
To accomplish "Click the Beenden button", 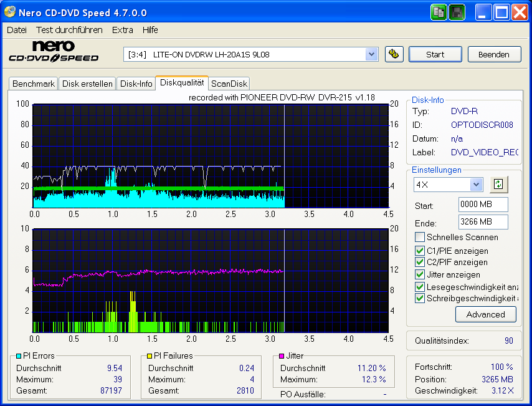I will 494,54.
